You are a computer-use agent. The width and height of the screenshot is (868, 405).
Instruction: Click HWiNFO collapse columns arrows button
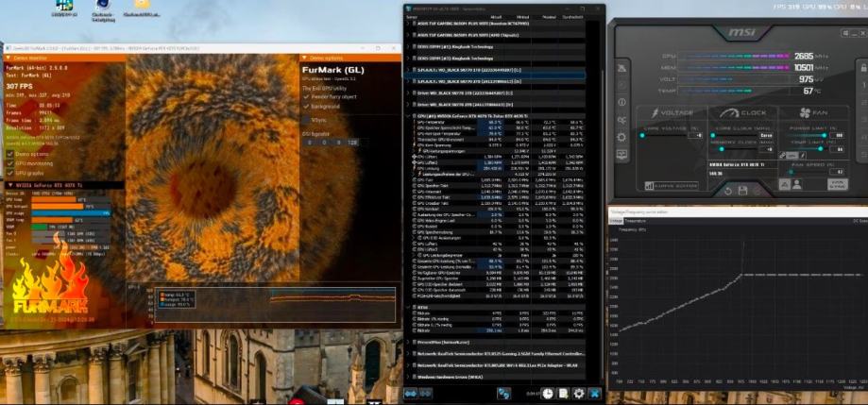point(426,394)
